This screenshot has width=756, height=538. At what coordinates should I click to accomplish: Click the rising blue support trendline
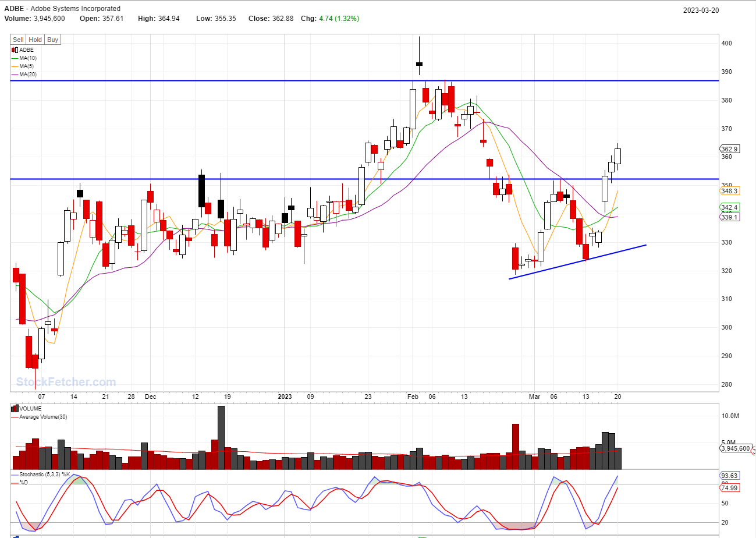tap(577, 262)
